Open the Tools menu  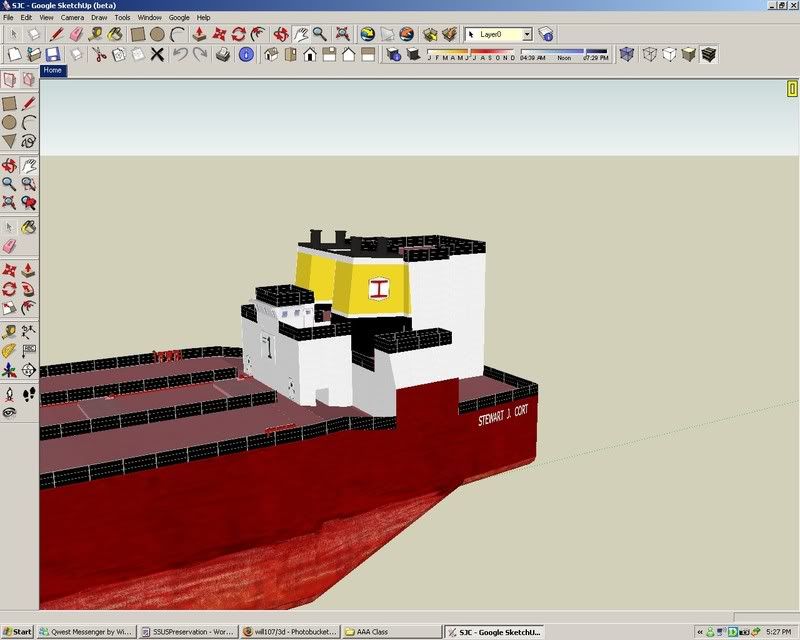(122, 17)
